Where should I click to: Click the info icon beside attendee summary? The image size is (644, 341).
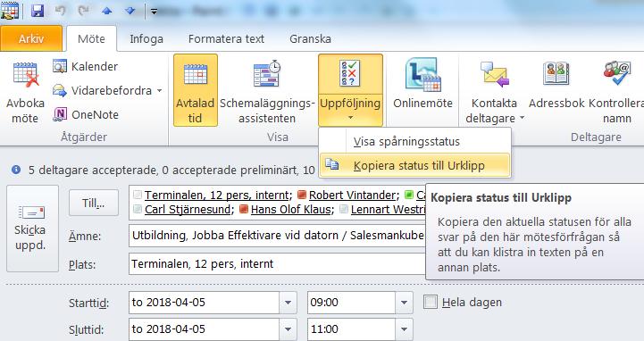tap(16, 170)
